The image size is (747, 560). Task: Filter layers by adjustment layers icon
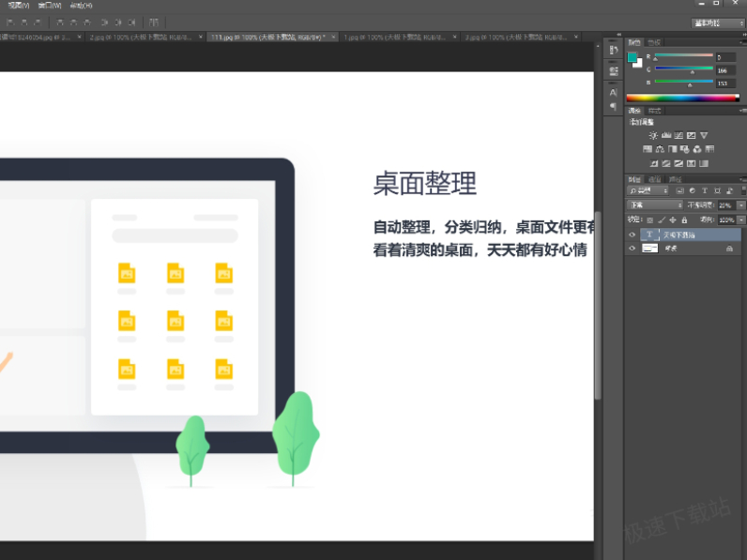(x=693, y=190)
